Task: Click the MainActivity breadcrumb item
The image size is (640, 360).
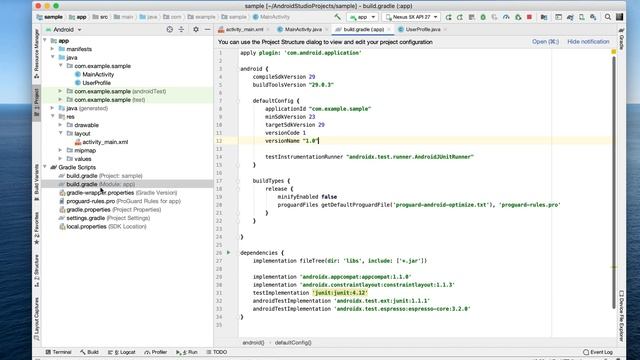Action: (271, 17)
